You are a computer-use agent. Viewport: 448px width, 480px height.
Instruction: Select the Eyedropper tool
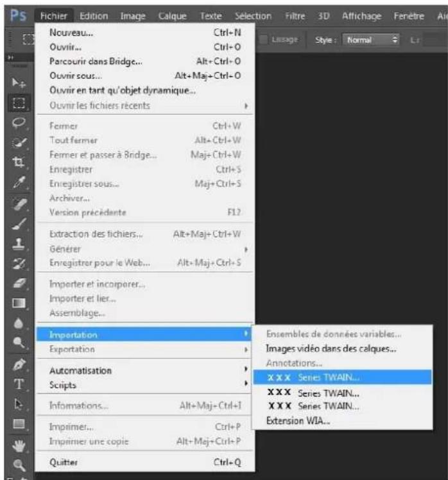point(19,182)
